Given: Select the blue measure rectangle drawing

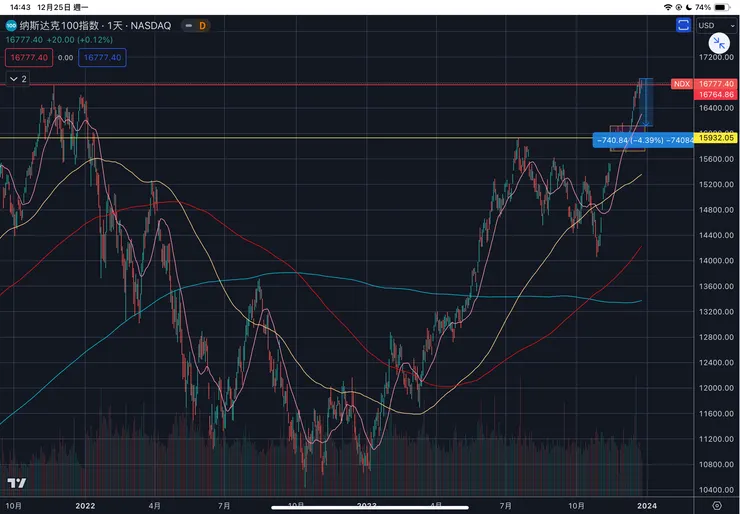Looking at the screenshot, I should (646, 102).
